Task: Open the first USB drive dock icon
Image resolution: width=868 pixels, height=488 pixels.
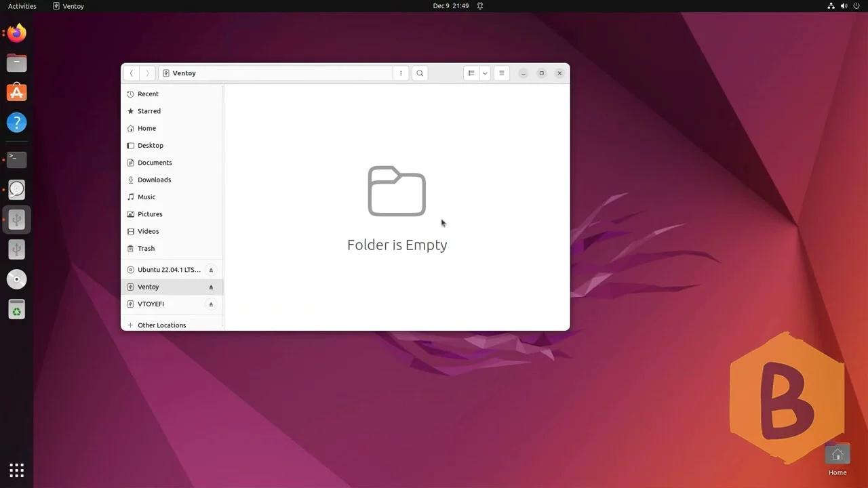Action: (17, 220)
